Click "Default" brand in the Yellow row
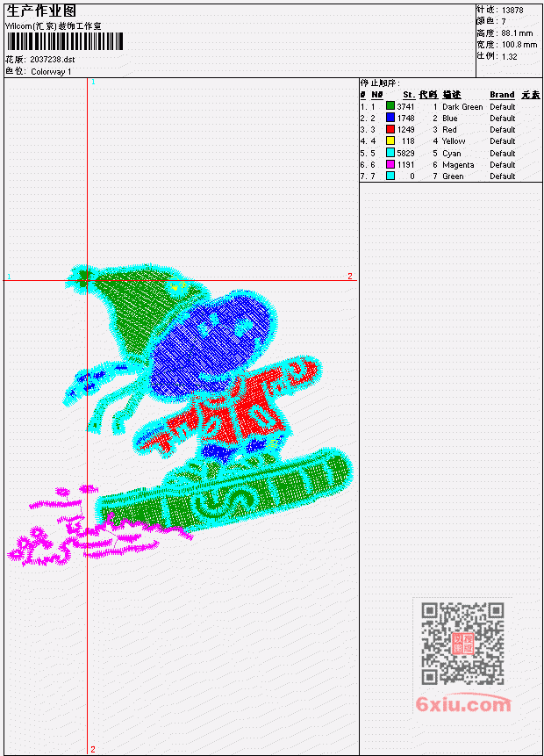The height and width of the screenshot is (756, 544). (x=503, y=141)
